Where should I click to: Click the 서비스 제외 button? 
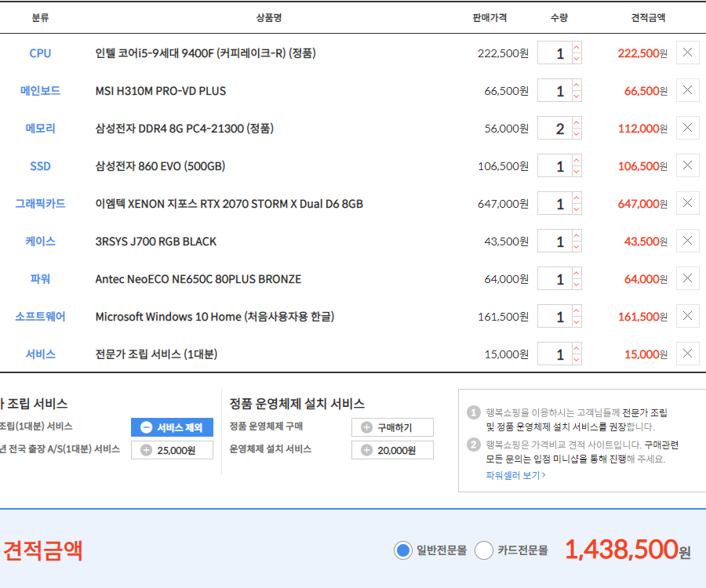click(172, 427)
